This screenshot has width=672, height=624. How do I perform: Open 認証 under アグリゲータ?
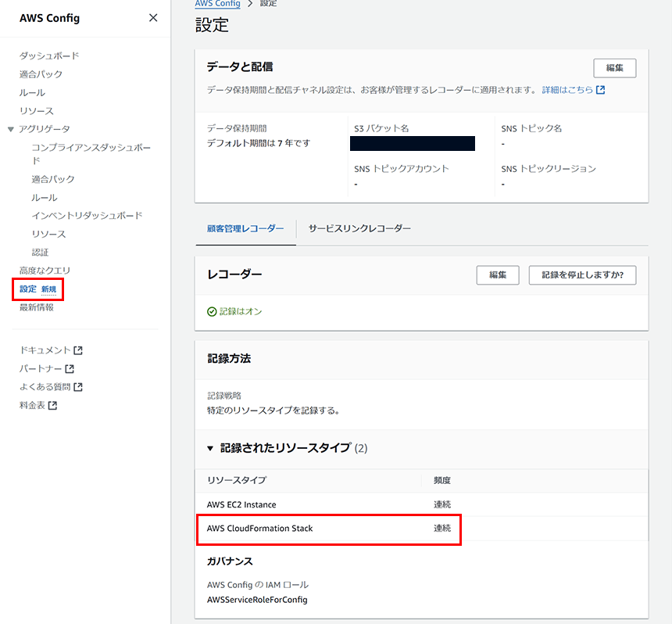point(40,252)
